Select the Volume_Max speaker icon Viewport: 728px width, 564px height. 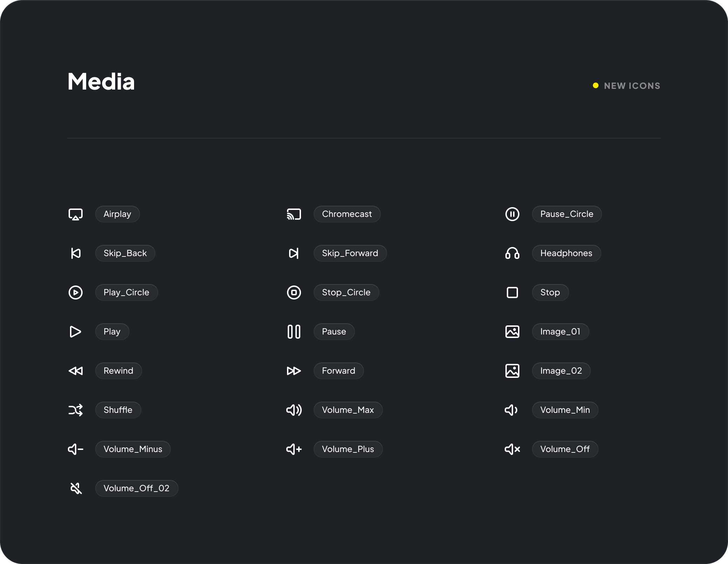[x=294, y=410]
